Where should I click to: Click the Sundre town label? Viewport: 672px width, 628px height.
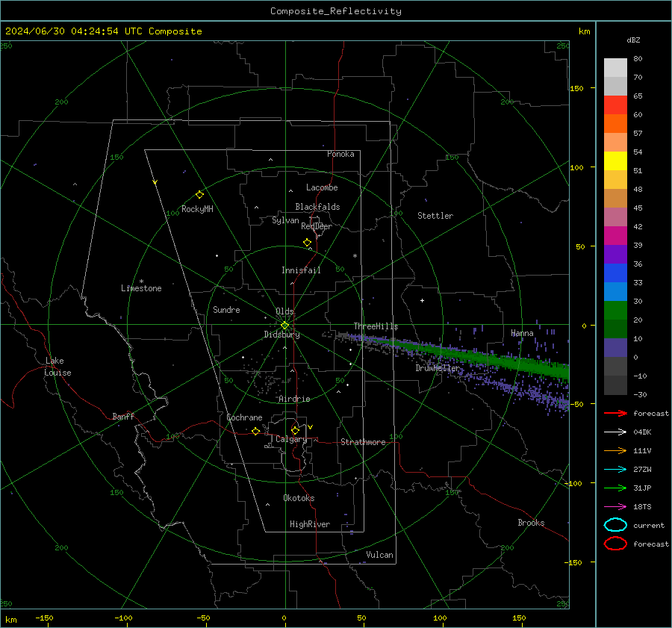coord(226,310)
